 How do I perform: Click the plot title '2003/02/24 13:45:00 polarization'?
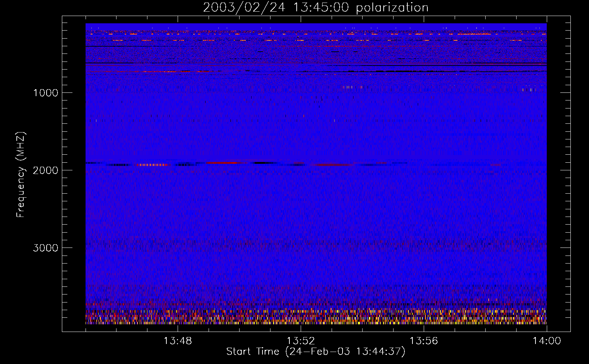coord(316,8)
